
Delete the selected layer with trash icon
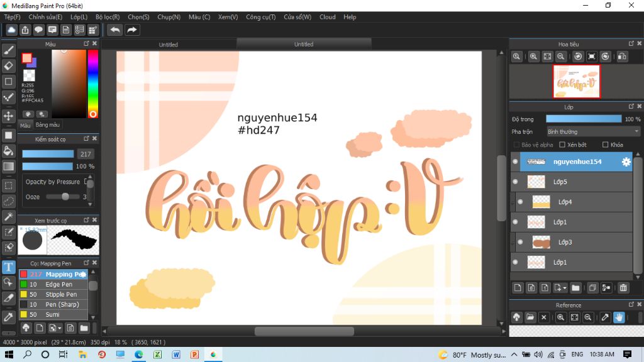[623, 288]
